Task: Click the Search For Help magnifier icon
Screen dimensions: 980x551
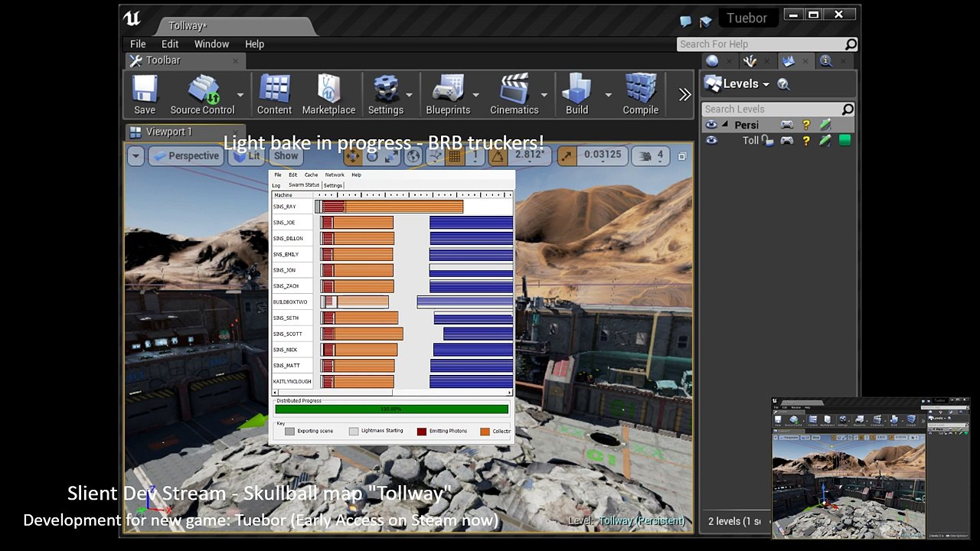Action: pos(851,44)
